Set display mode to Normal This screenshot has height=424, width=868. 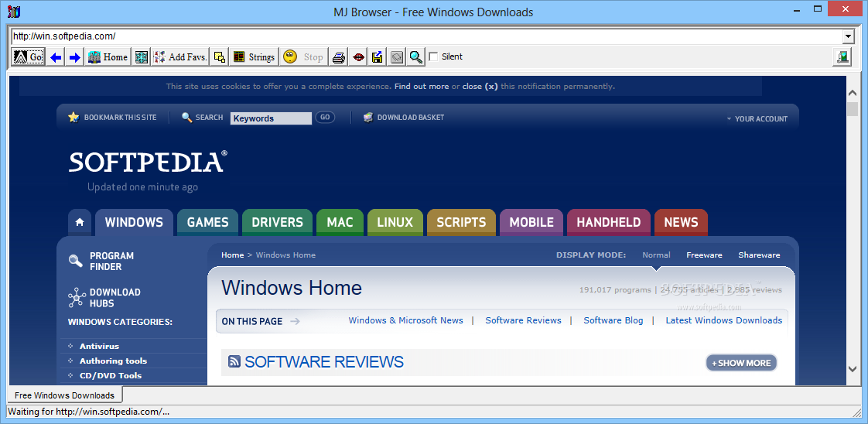656,255
